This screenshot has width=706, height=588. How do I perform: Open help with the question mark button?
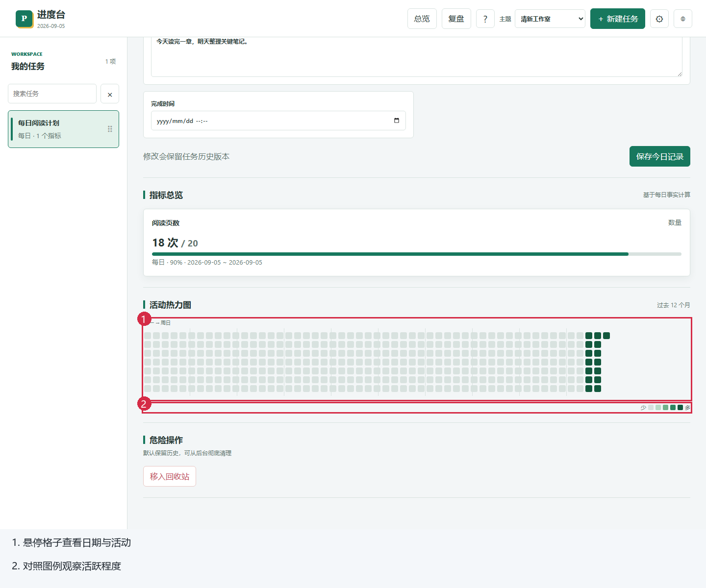coord(485,19)
